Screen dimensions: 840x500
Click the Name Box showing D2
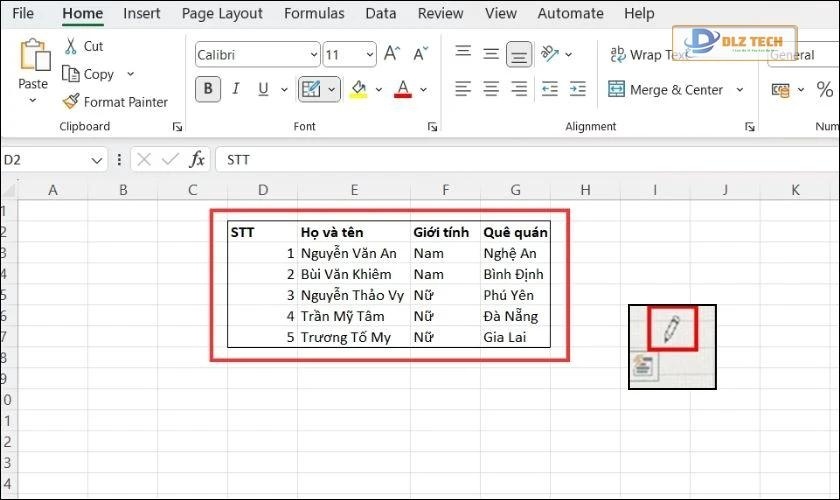click(x=46, y=160)
